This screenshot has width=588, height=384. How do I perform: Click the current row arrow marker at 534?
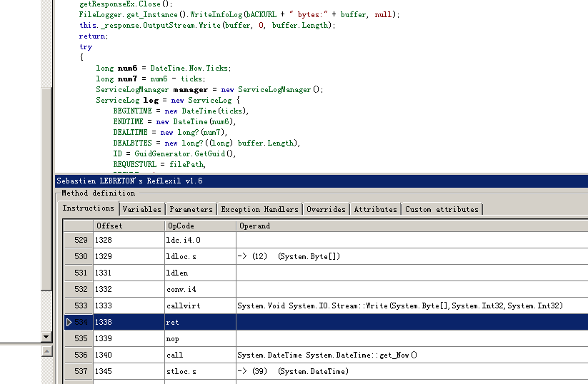[69, 322]
